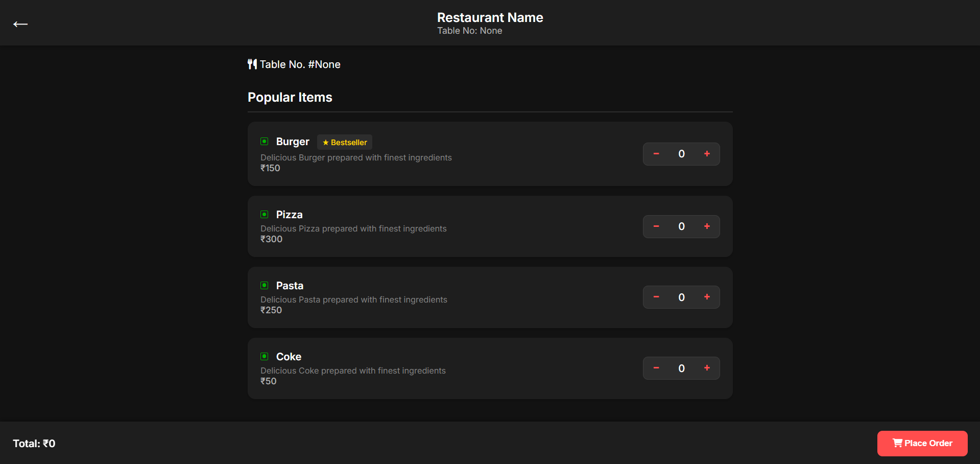Click the Burger quantity value field

[681, 154]
